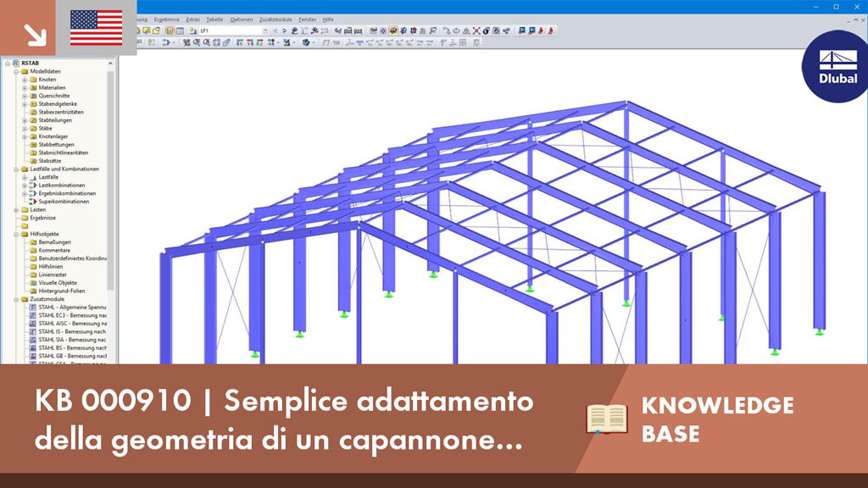Select Stabsätze in the navigator
Image resolution: width=868 pixels, height=488 pixels.
coord(50,161)
